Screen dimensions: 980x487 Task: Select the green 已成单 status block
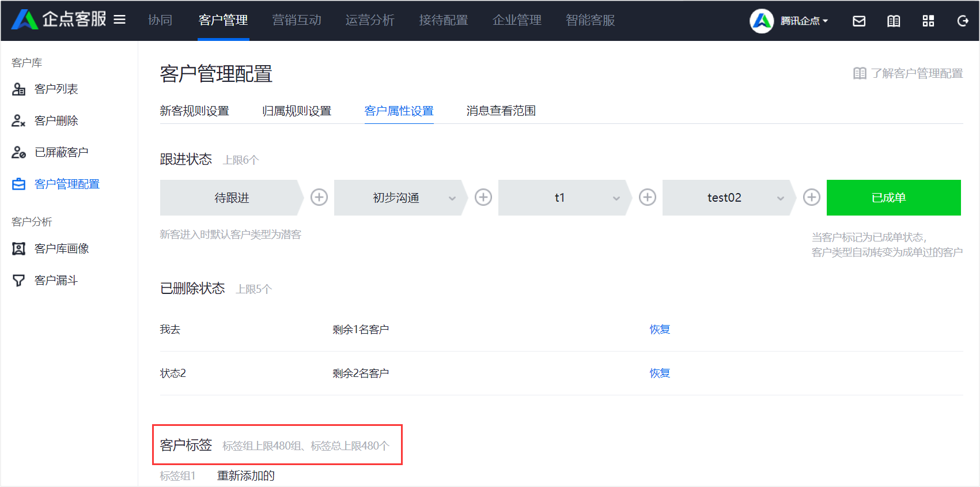(x=894, y=198)
